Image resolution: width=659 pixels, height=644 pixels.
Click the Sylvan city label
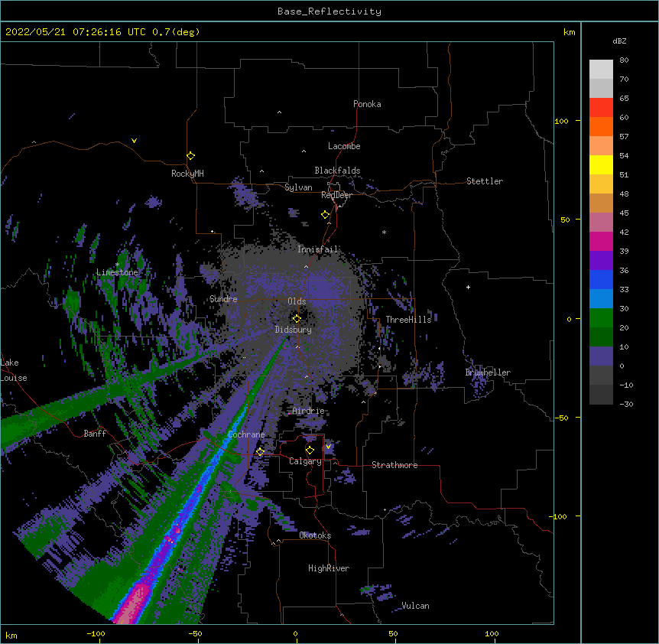click(298, 187)
